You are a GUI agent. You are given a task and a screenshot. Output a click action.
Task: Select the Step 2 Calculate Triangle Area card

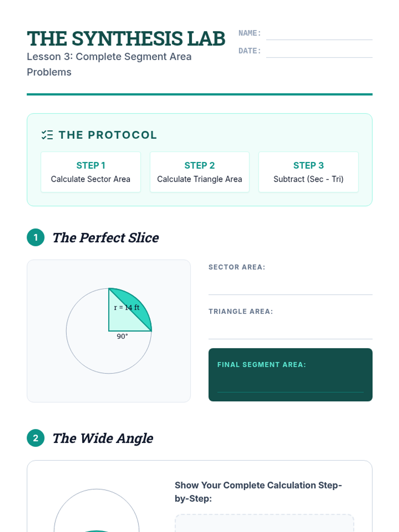tap(199, 172)
